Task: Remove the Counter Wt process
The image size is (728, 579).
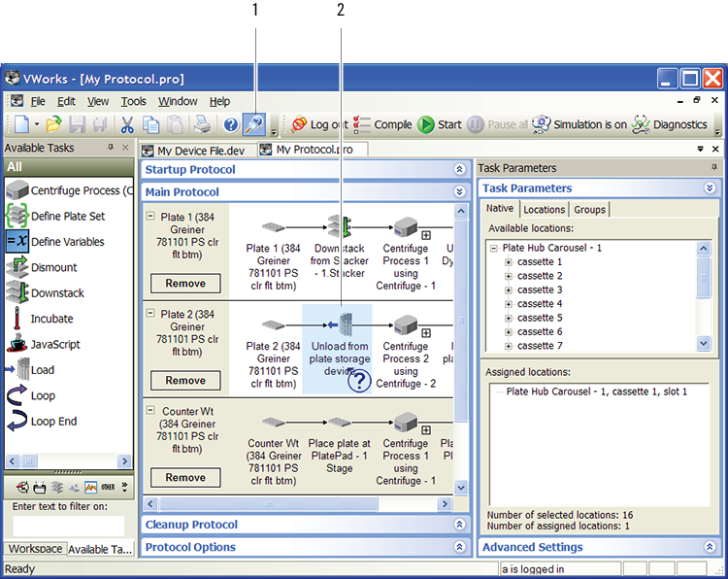Action: pos(185,478)
